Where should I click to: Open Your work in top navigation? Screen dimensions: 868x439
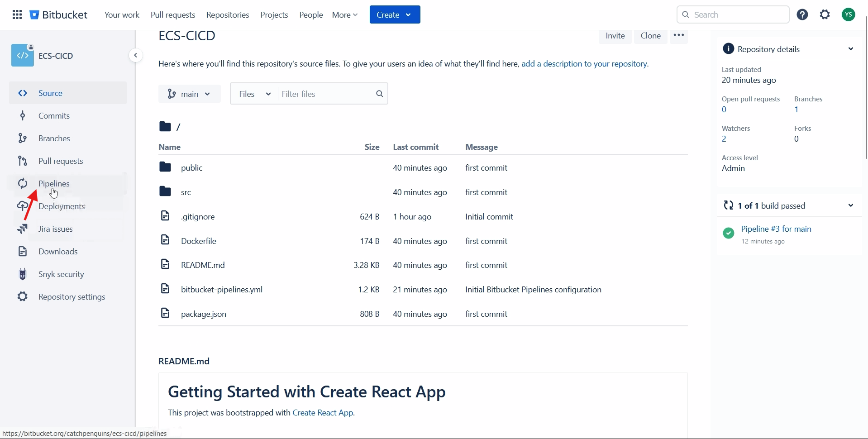tap(122, 15)
